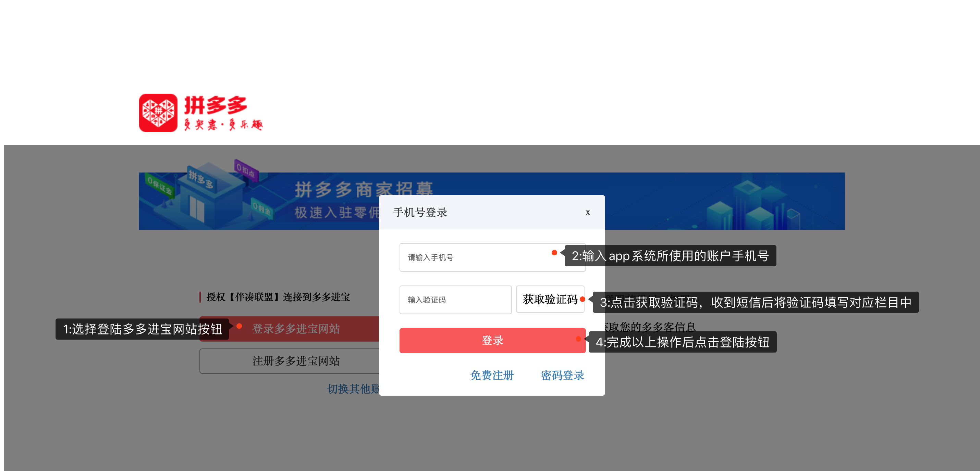The image size is (980, 471).
Task: Select the 授权【伴凑联盟】连接到多多进宝 heading
Action: 278,297
